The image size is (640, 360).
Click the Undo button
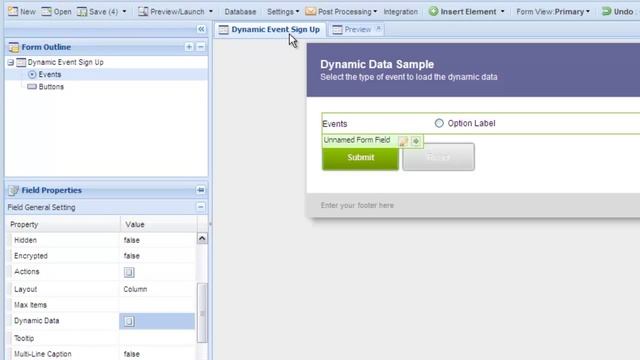(x=618, y=11)
